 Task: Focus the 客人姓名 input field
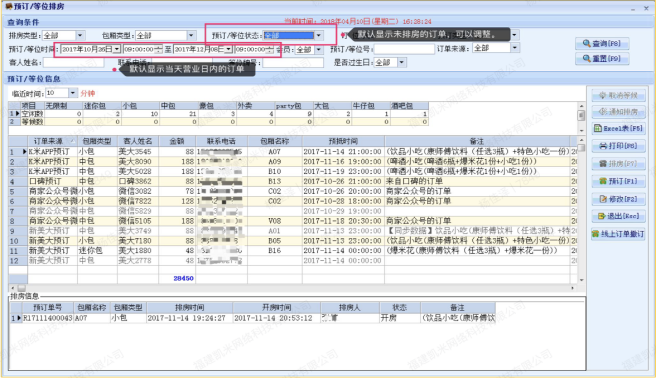[73, 63]
